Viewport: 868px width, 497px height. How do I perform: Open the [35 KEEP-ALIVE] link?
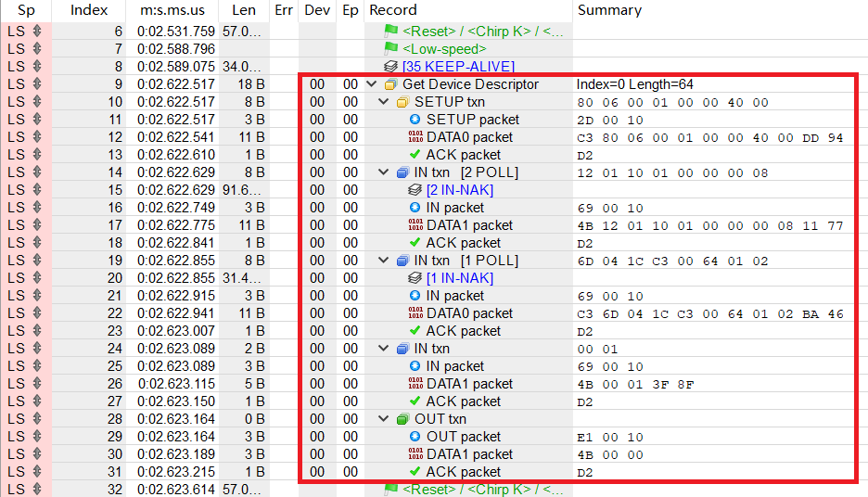click(458, 67)
